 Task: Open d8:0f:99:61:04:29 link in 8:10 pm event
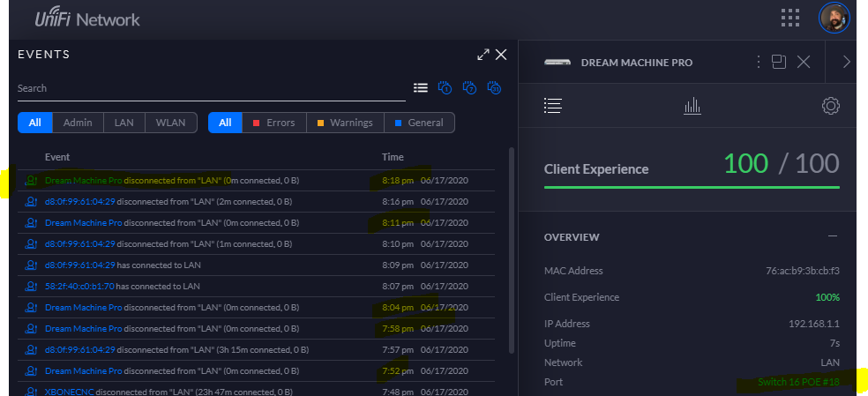(x=79, y=243)
